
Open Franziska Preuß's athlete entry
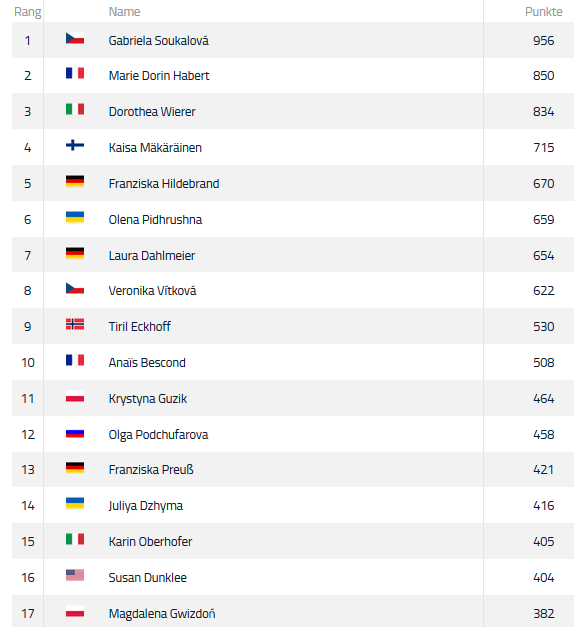pyautogui.click(x=151, y=469)
